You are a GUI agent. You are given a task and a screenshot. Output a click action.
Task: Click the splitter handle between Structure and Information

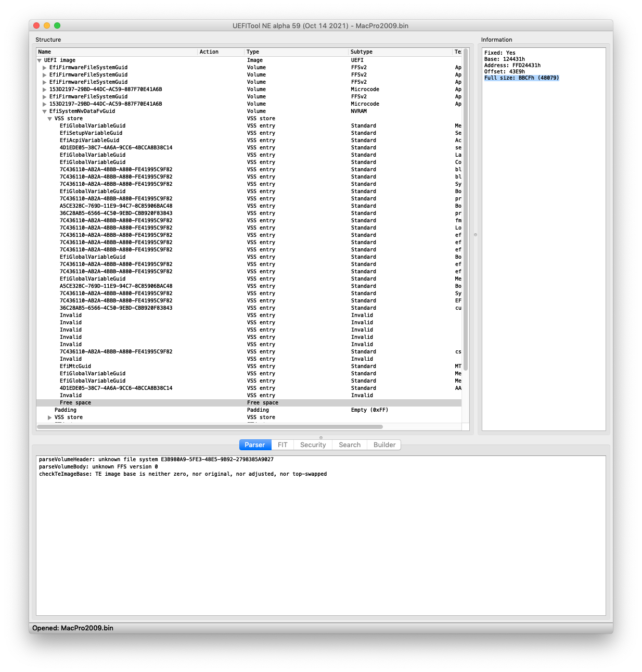point(476,235)
